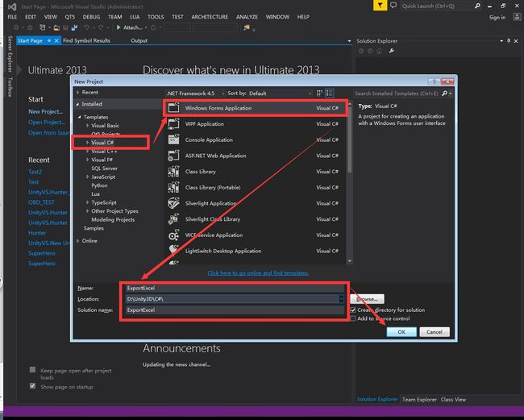Collapse the Templates tree node
524x420 pixels.
tap(80, 117)
